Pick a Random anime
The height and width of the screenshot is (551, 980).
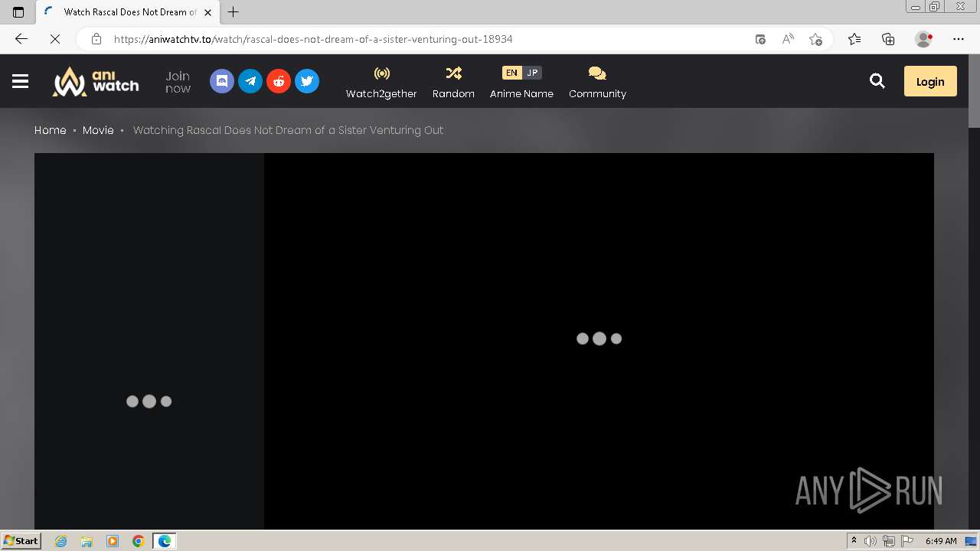(453, 82)
